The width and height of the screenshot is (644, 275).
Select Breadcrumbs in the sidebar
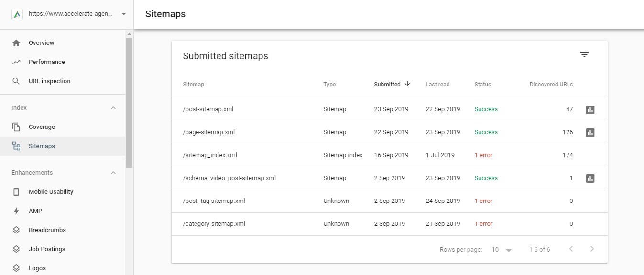coord(47,230)
